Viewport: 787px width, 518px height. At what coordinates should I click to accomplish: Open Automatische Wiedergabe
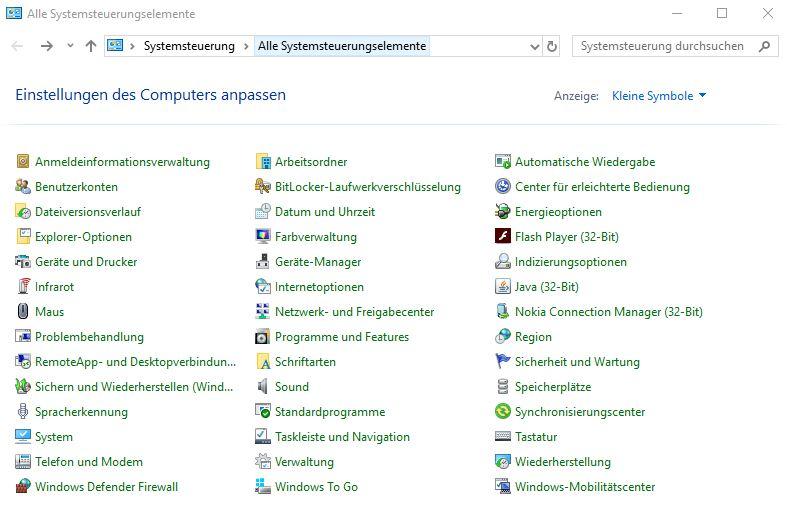point(585,162)
